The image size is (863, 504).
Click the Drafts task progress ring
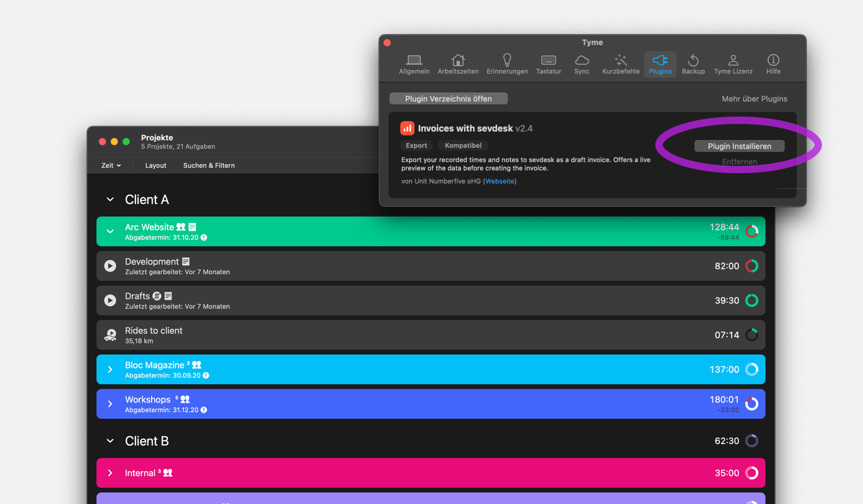(752, 300)
